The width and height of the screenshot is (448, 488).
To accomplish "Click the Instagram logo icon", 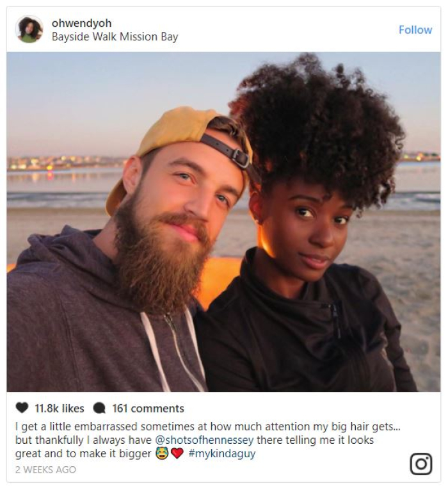I will [421, 464].
